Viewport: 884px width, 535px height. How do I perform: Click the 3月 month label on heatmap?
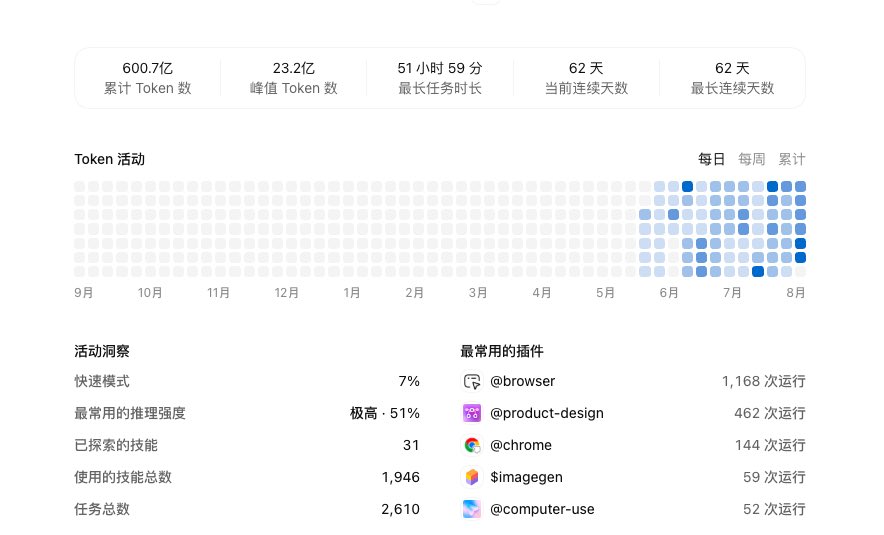tap(478, 293)
